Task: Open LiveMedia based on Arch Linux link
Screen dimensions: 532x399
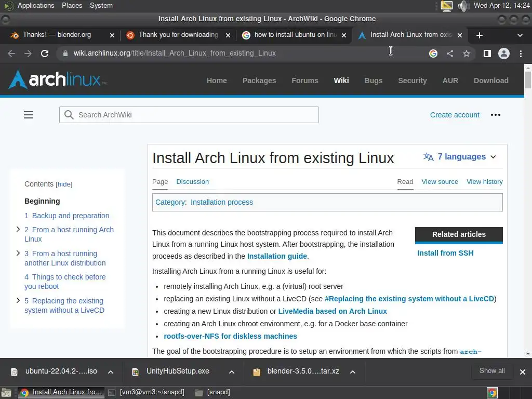Action: click(x=332, y=312)
